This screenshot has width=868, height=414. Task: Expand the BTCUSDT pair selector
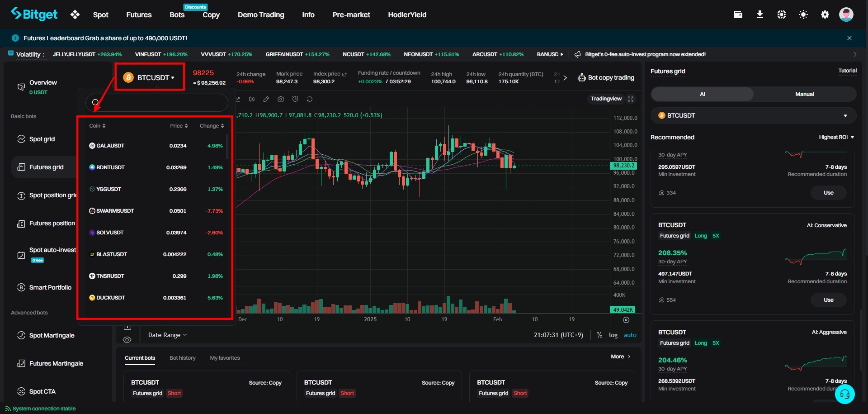point(149,77)
